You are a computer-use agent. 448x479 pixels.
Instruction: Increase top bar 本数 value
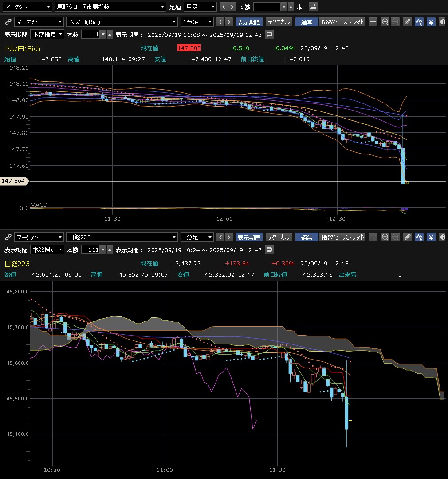pos(291,7)
